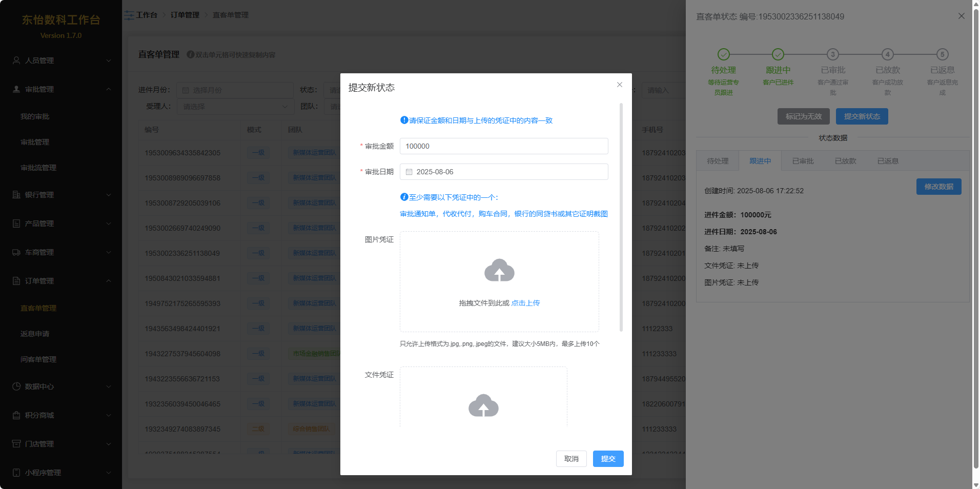980x489 pixels.
Task: Open the 受理人 dropdown selector
Action: coord(235,107)
